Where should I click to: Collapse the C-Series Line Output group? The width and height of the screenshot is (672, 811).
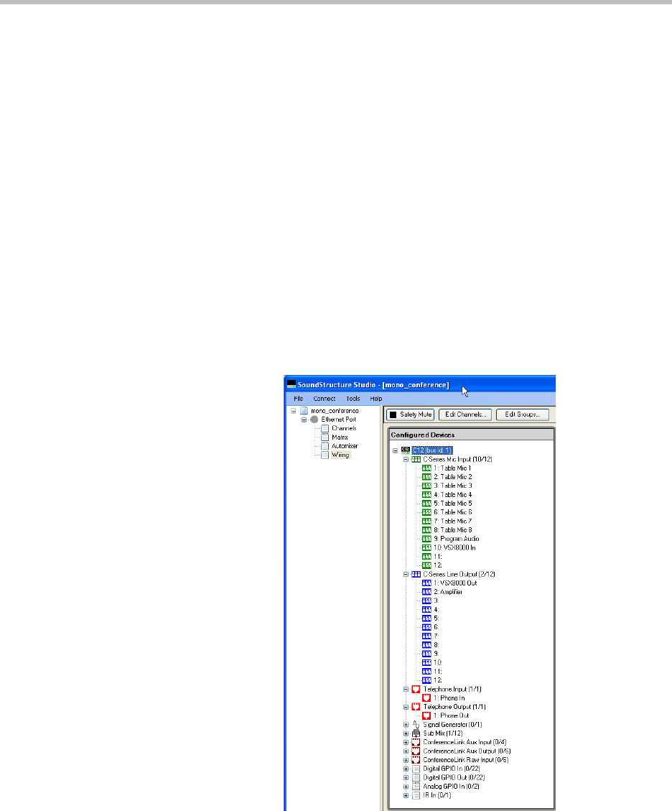[x=406, y=575]
